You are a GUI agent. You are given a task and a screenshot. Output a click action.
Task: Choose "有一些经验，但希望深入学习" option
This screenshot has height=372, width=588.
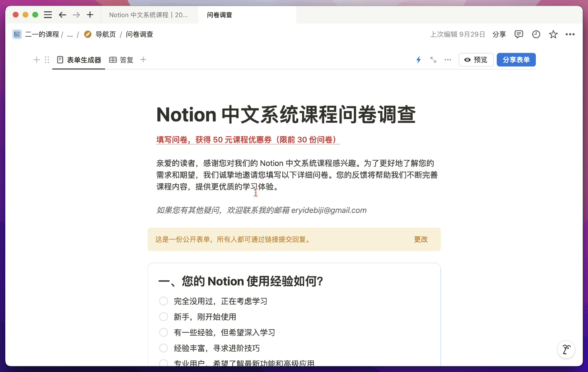click(x=163, y=332)
